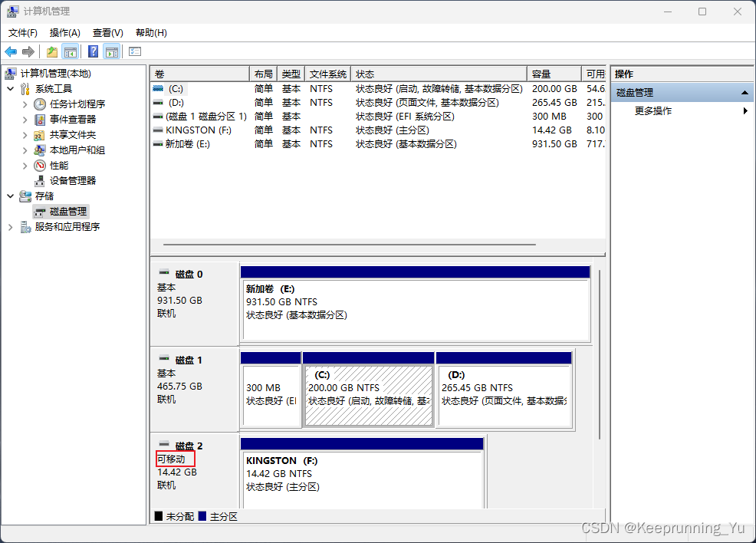The image size is (756, 543).
Task: Select the 磁盘 1 disk label
Action: [x=189, y=360]
